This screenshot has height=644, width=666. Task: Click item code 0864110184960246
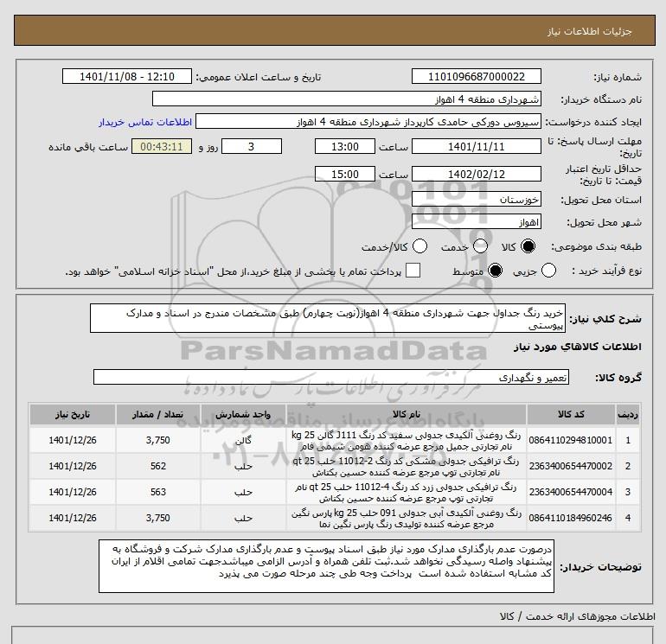coord(571,518)
